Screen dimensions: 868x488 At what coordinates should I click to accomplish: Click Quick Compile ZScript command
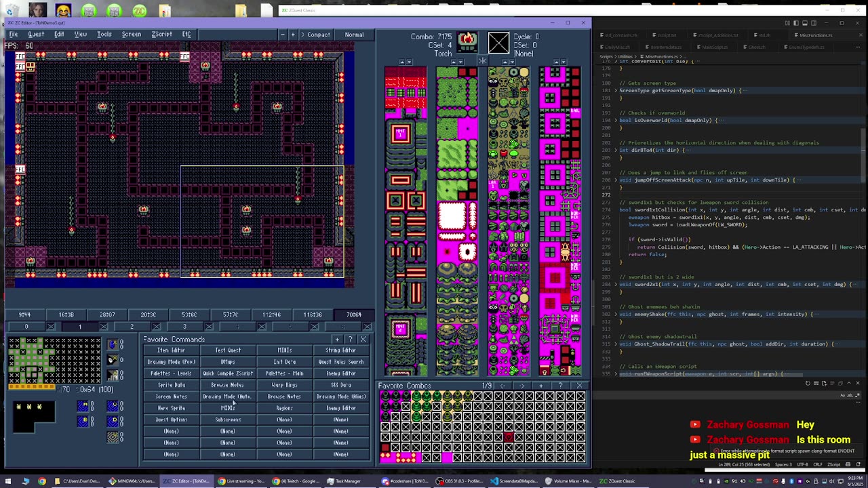pos(228,373)
